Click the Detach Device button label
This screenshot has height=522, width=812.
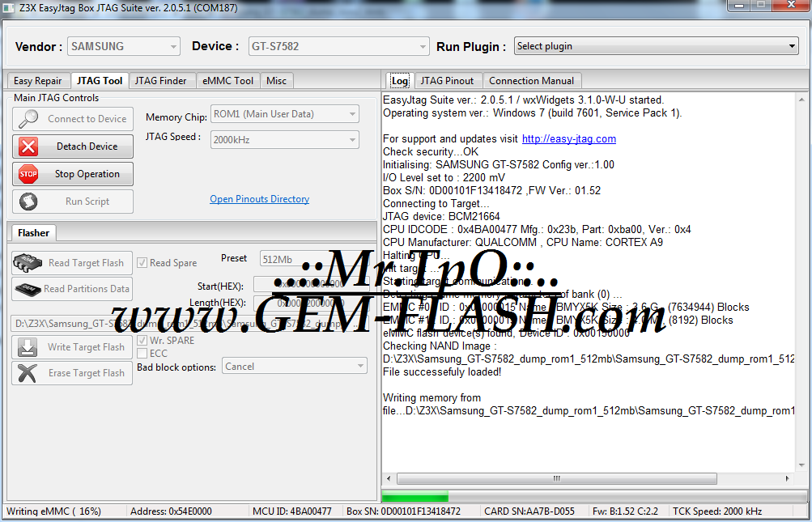pyautogui.click(x=87, y=146)
